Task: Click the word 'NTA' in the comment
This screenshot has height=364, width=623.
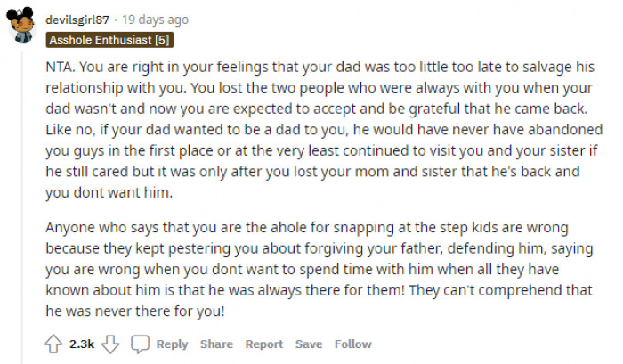Action: pos(55,68)
